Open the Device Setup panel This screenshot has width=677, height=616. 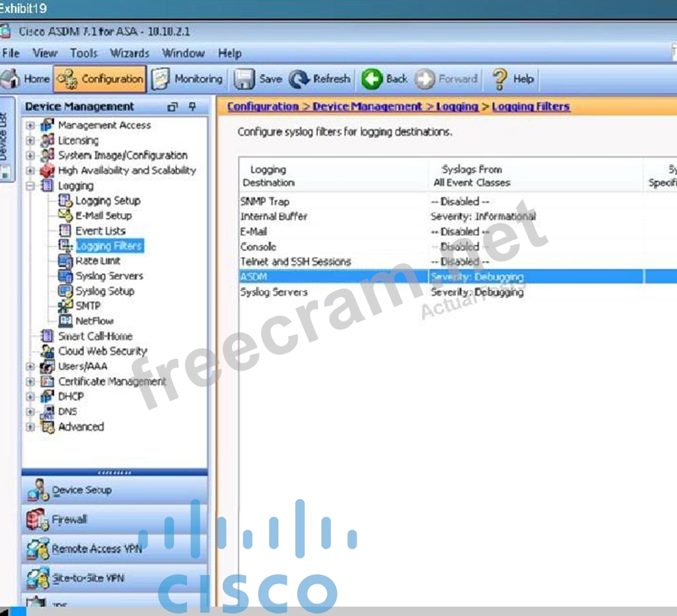(81, 490)
